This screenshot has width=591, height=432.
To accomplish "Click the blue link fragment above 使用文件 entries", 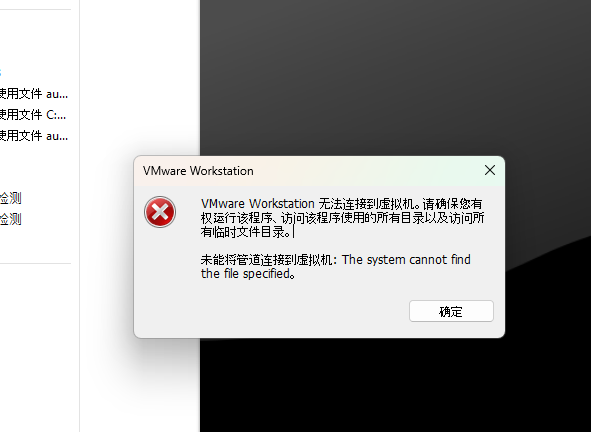I will (x=1, y=72).
